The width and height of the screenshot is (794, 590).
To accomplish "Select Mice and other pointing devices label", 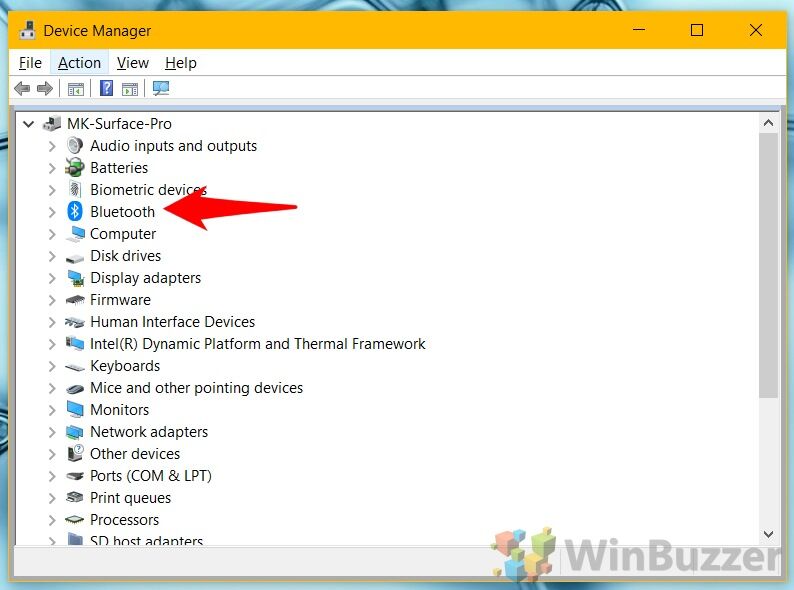I will click(196, 388).
